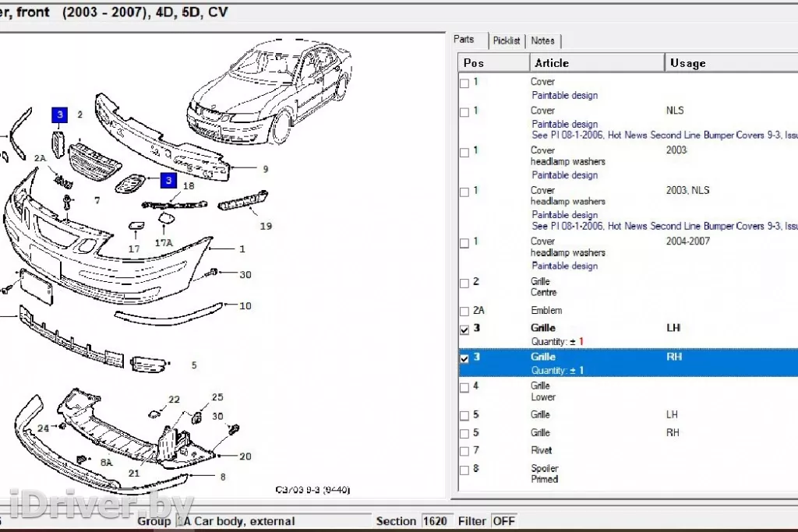
Task: Check the Grille Centre position 2 checkbox
Action: point(464,283)
